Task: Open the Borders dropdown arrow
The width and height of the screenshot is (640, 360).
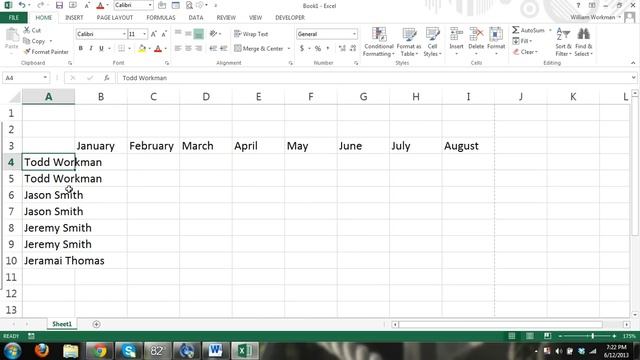Action: (x=129, y=49)
